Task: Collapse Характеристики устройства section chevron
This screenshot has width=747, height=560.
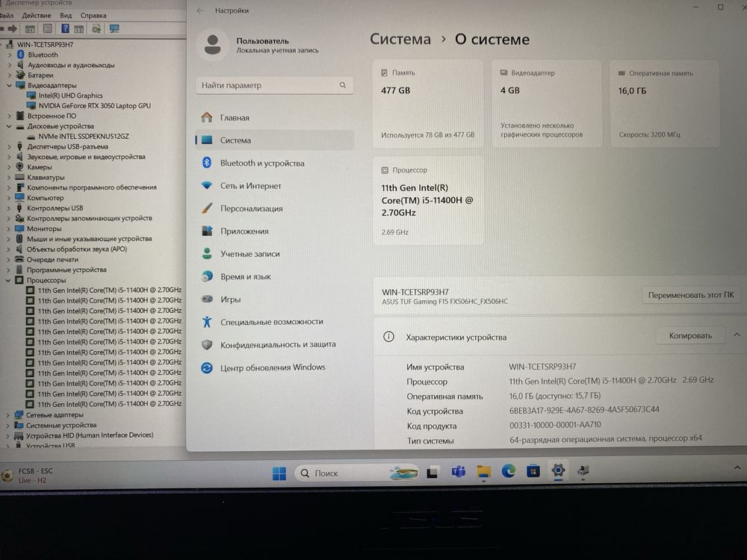Action: [x=737, y=335]
